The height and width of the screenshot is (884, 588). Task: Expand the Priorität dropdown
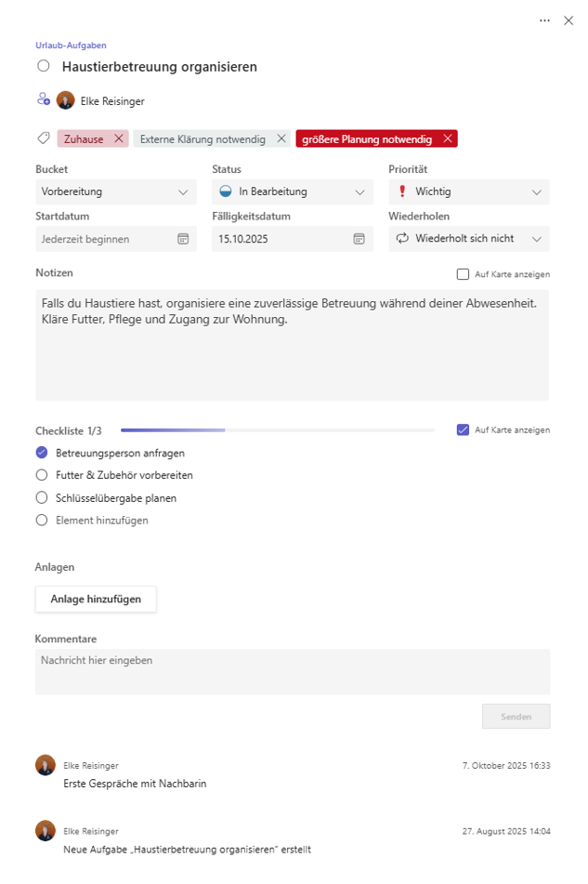tap(468, 191)
